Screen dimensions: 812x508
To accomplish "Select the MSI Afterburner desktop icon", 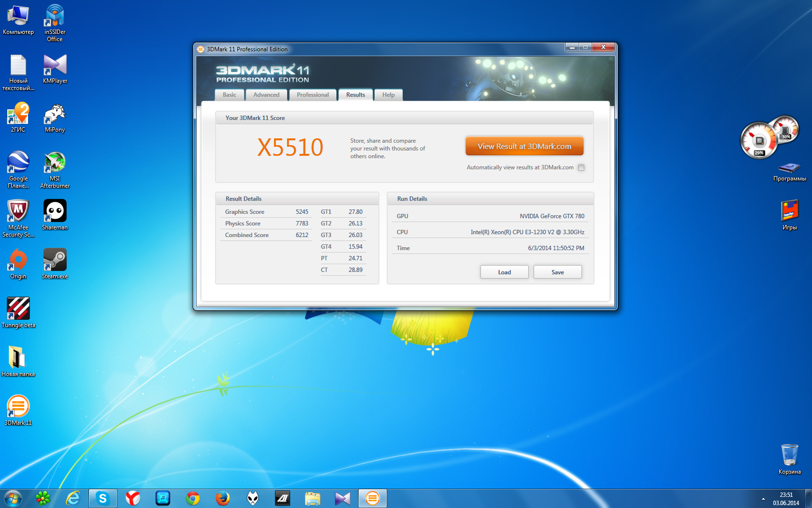I will (x=55, y=170).
